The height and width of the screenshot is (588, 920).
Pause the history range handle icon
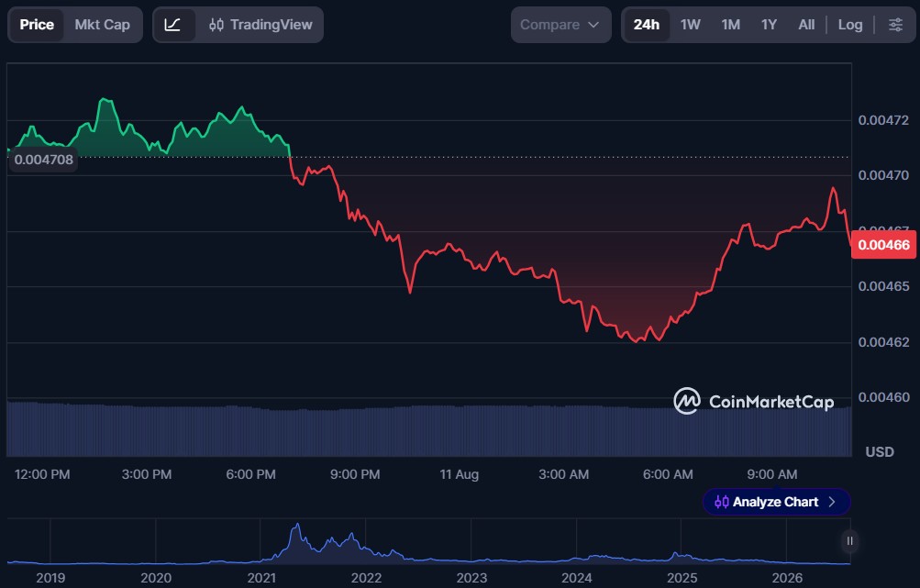click(x=849, y=540)
